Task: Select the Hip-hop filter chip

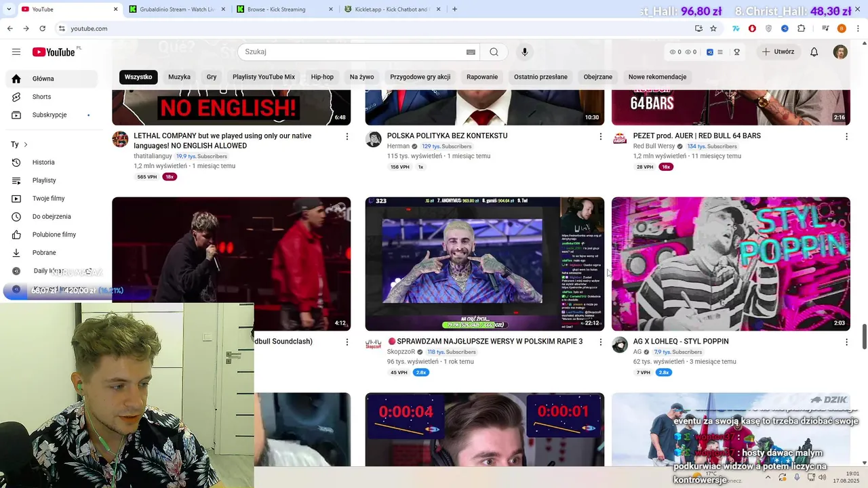Action: pos(322,77)
